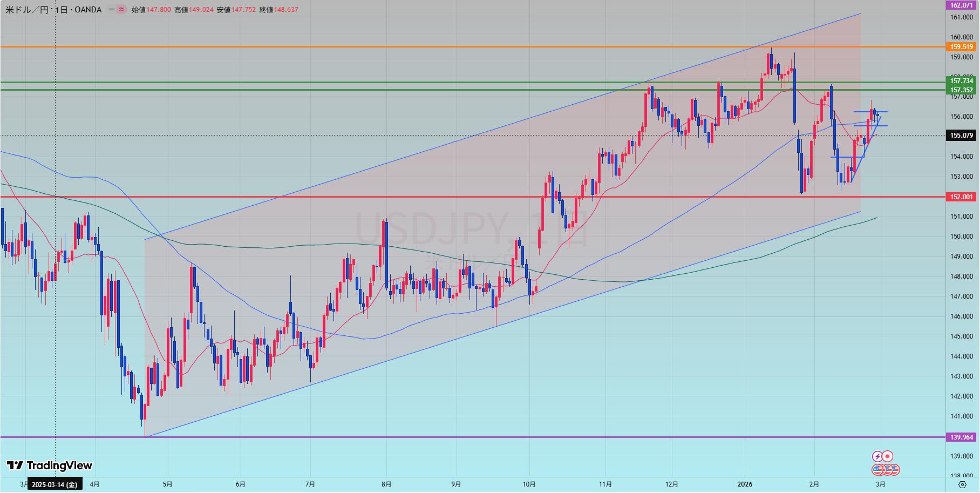
Task: Click the USDJPY watermark in chart center
Action: [x=469, y=229]
